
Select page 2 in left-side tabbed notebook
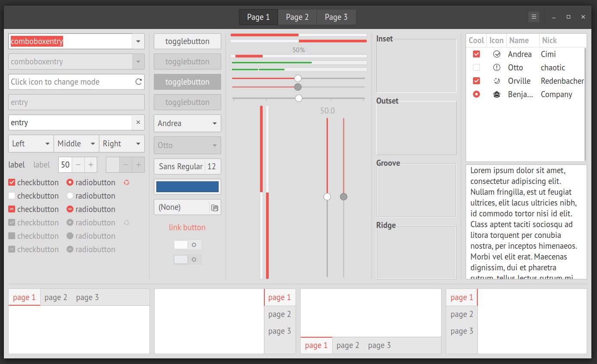(x=462, y=314)
